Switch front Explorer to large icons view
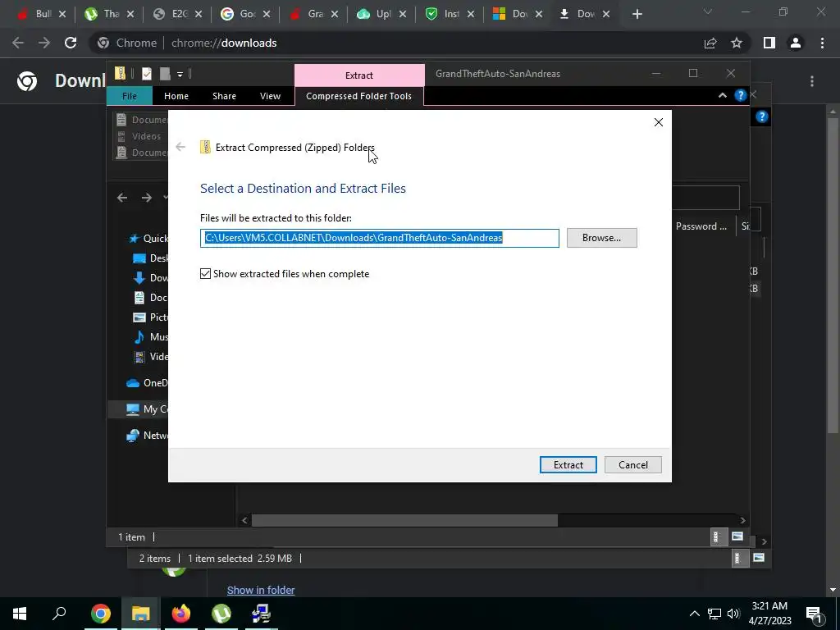The width and height of the screenshot is (840, 630). click(x=737, y=536)
